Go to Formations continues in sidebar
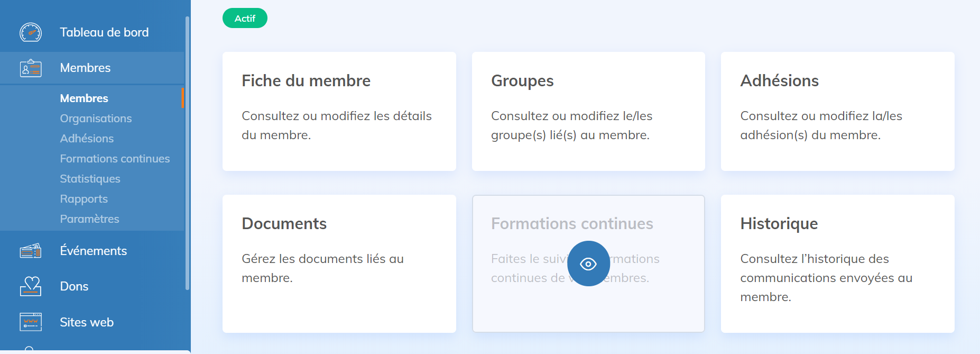This screenshot has height=354, width=980. (x=115, y=159)
